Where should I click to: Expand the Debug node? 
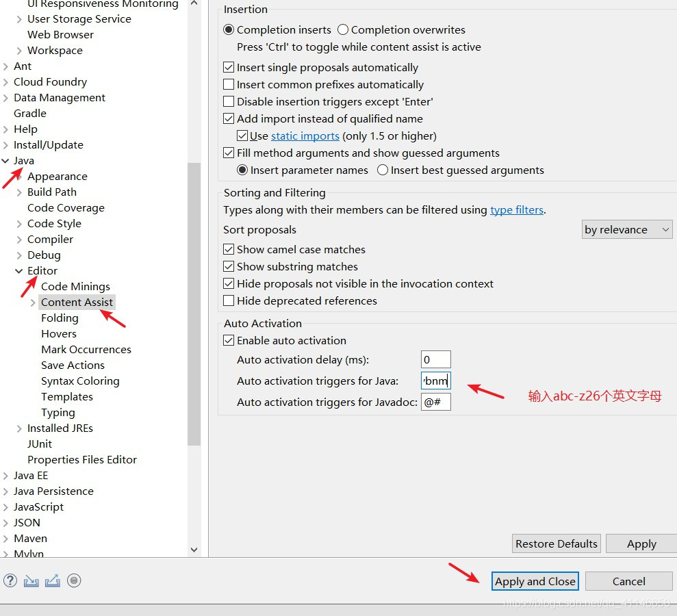click(19, 255)
